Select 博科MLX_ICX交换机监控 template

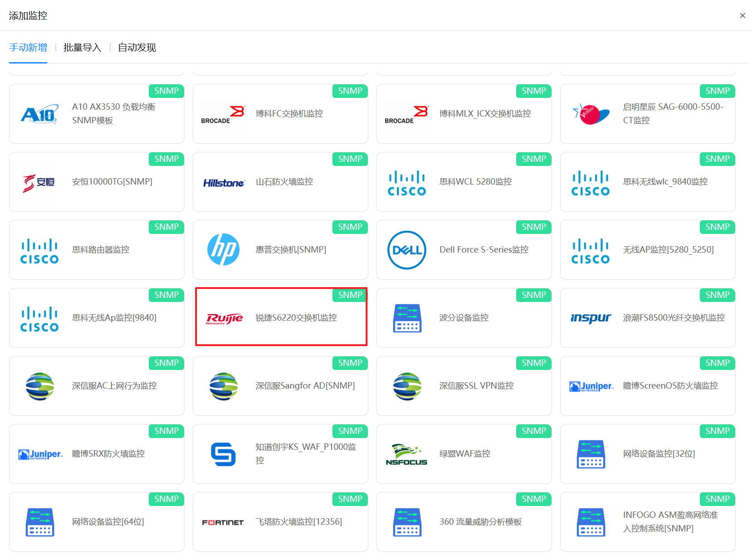(x=464, y=114)
